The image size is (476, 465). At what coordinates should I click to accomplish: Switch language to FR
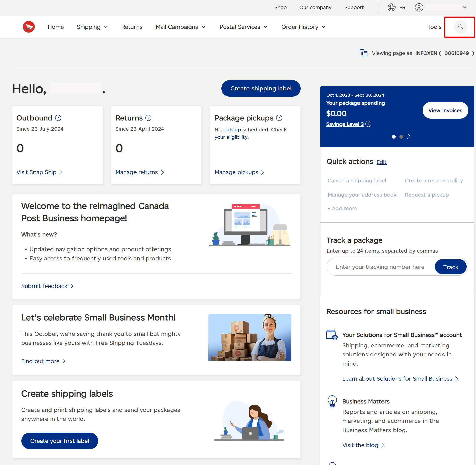tap(402, 7)
